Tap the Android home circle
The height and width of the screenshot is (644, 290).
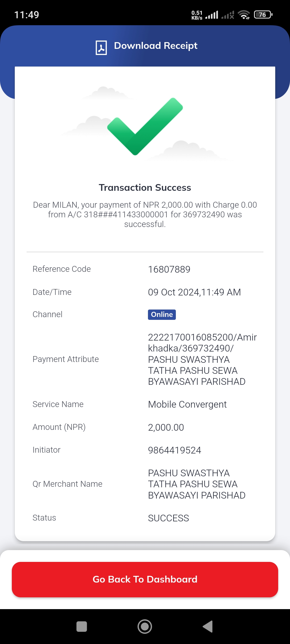click(x=145, y=627)
